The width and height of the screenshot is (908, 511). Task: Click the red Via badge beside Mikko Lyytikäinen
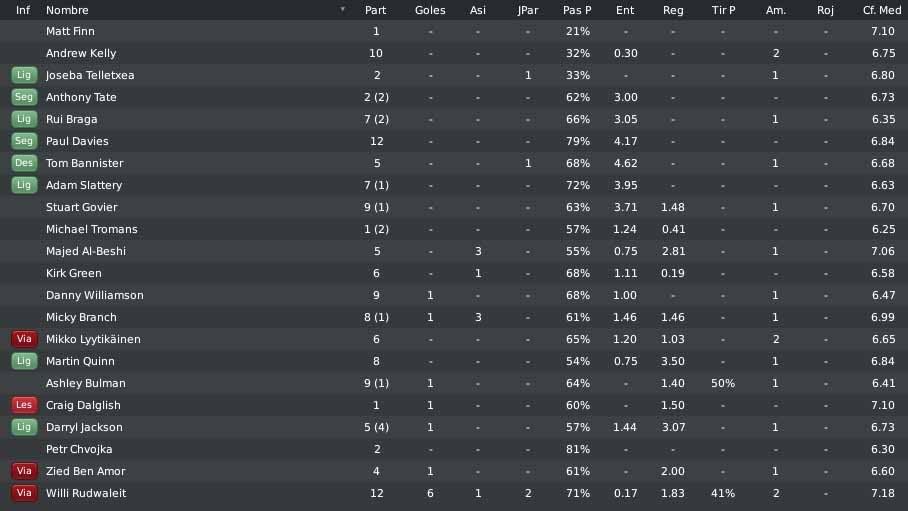[24, 340]
